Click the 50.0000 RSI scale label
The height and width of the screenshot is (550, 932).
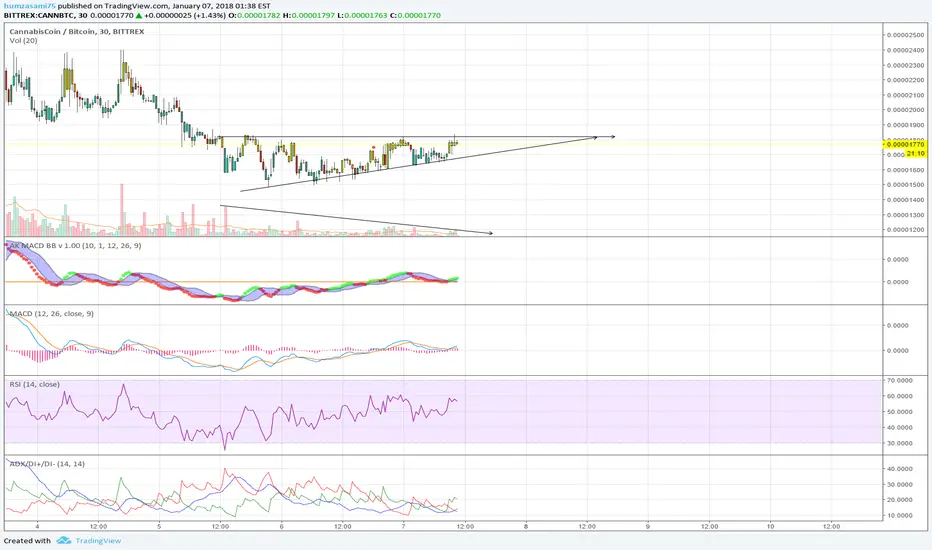tap(900, 411)
